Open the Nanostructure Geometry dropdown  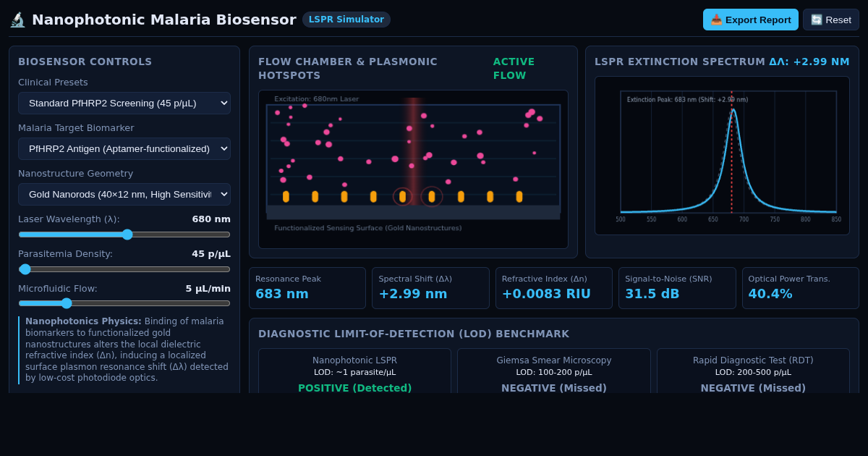124,195
